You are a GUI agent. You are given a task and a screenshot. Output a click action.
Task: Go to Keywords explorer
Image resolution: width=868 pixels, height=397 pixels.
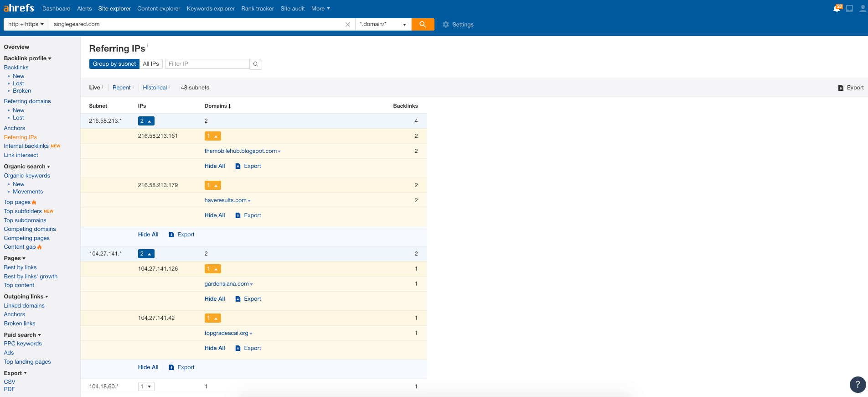(211, 9)
